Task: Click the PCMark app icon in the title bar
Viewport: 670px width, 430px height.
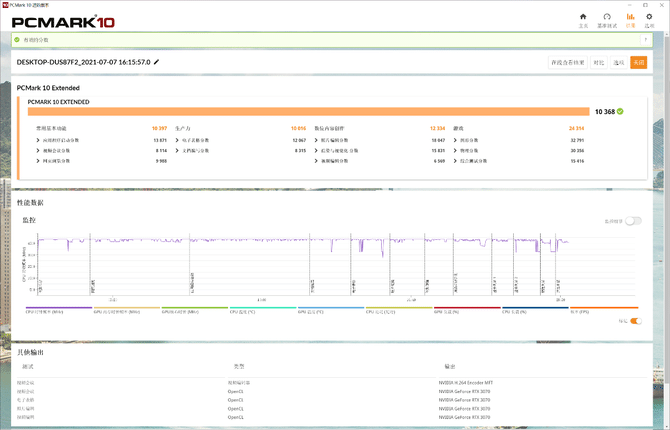Action: pos(5,5)
